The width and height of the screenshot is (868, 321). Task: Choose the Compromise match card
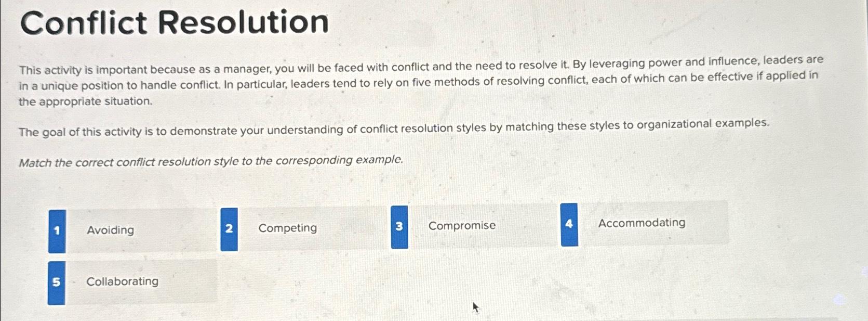pyautogui.click(x=483, y=226)
